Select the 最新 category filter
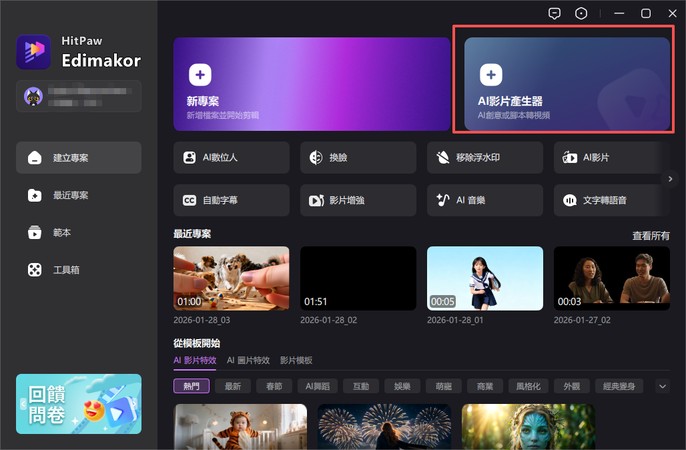The height and width of the screenshot is (450, 686). pyautogui.click(x=233, y=386)
